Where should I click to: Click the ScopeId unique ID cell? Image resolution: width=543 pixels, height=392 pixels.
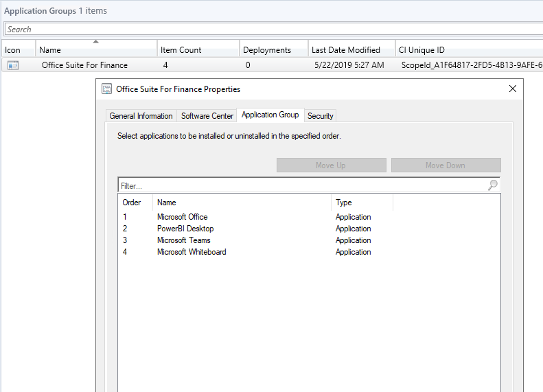point(472,65)
